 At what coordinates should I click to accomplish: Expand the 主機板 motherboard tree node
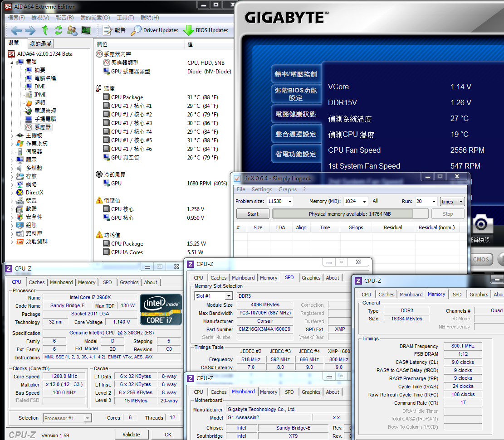(x=12, y=136)
